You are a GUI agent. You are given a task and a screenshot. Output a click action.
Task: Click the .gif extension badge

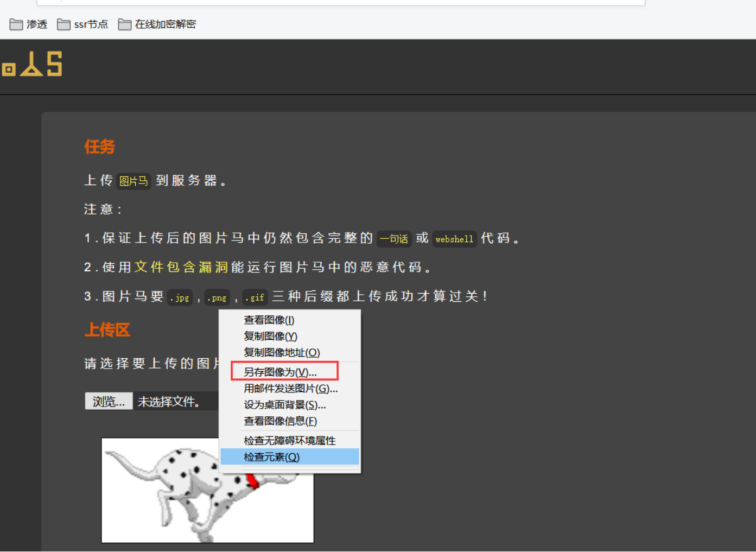coord(255,297)
